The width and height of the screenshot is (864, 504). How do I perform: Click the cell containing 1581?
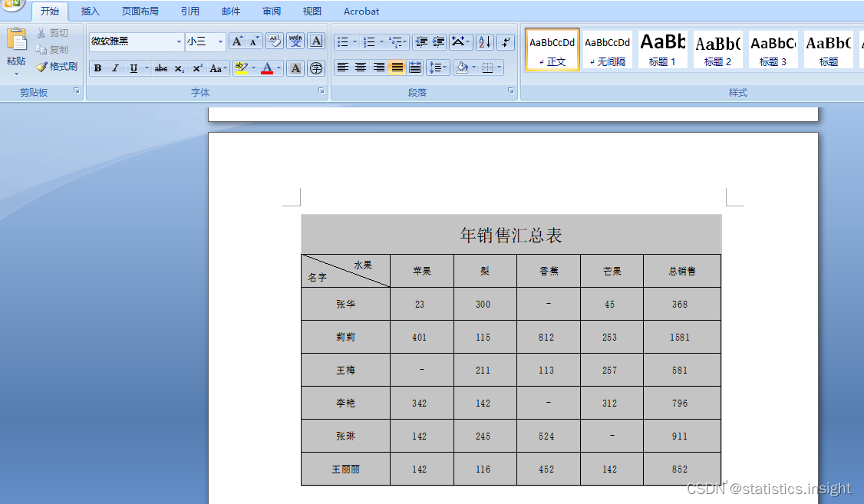coord(681,337)
